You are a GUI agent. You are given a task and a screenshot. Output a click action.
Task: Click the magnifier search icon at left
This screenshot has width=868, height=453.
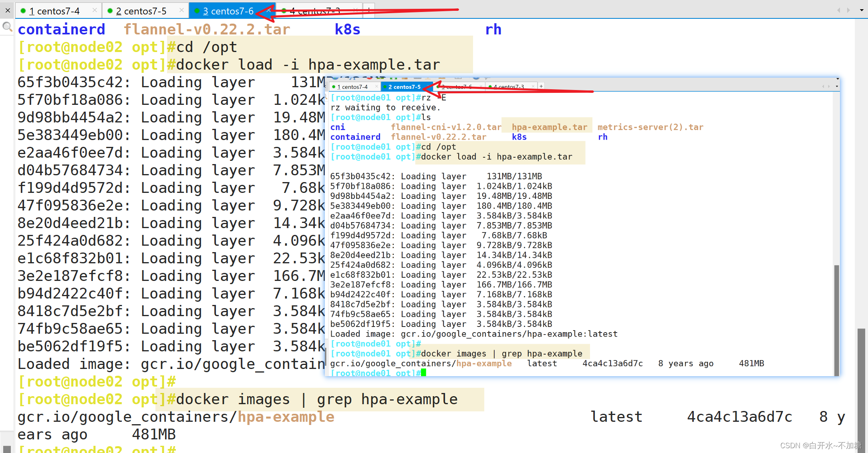point(7,27)
